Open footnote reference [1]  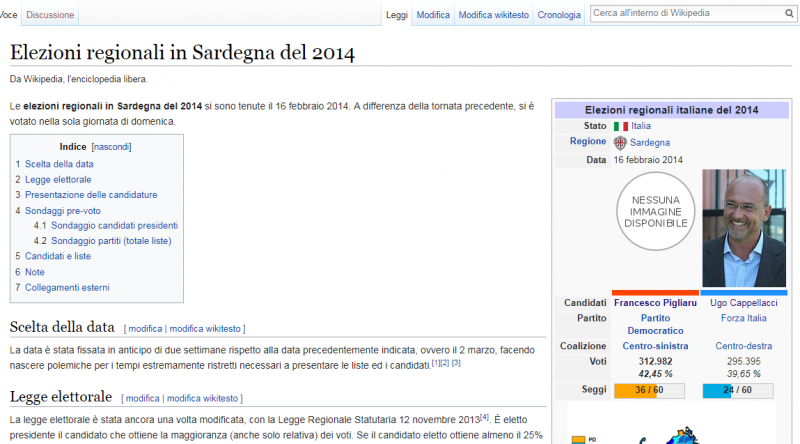(435, 362)
